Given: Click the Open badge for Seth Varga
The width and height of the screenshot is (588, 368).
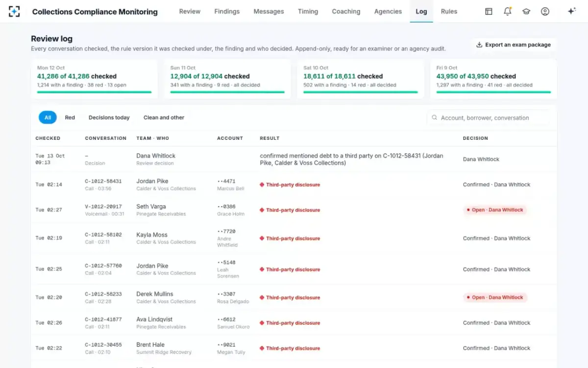Looking at the screenshot, I should (495, 210).
